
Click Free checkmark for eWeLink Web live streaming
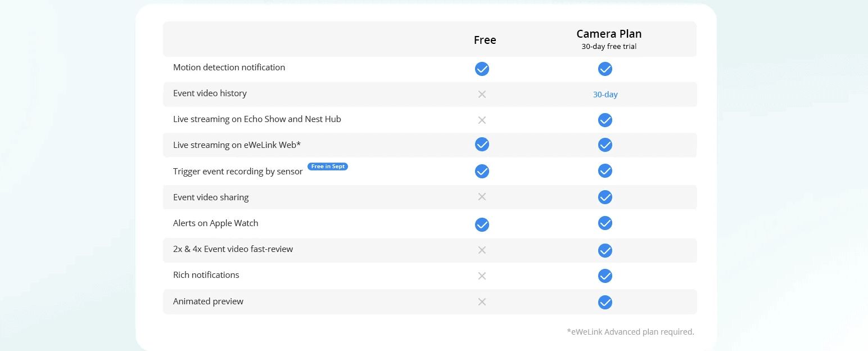[482, 144]
